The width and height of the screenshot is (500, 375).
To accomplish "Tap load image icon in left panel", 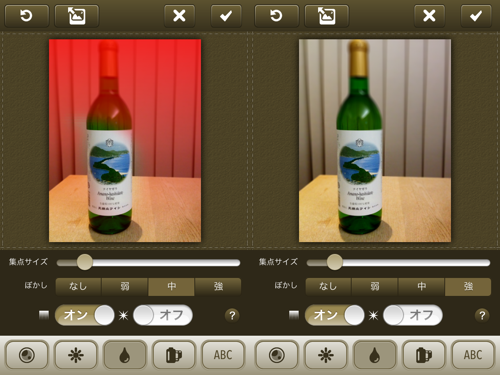I will [x=77, y=16].
